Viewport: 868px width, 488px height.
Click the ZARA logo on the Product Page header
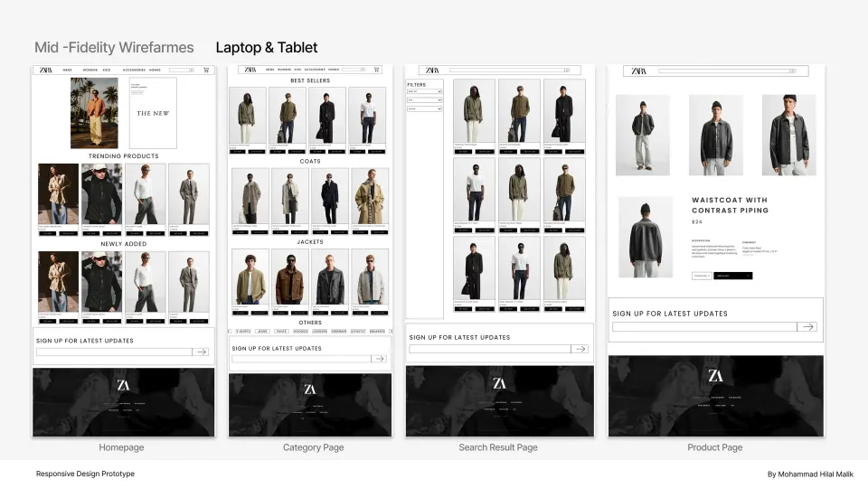639,70
